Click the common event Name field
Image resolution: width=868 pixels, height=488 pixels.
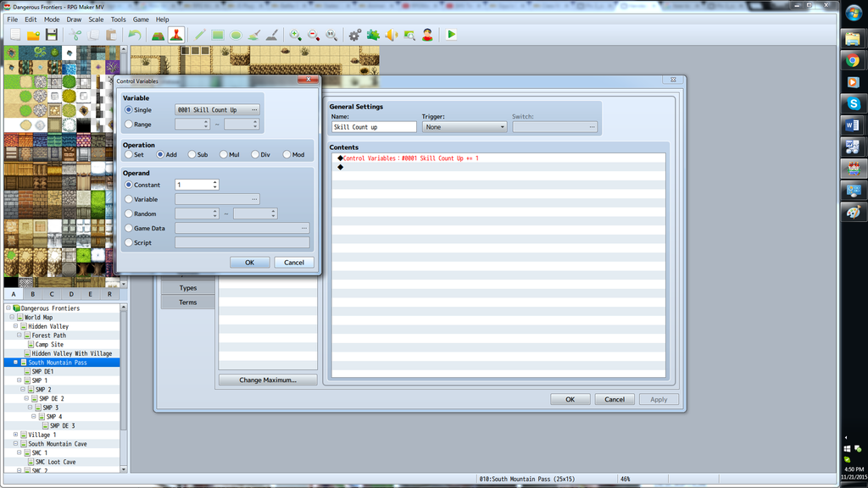pos(374,127)
